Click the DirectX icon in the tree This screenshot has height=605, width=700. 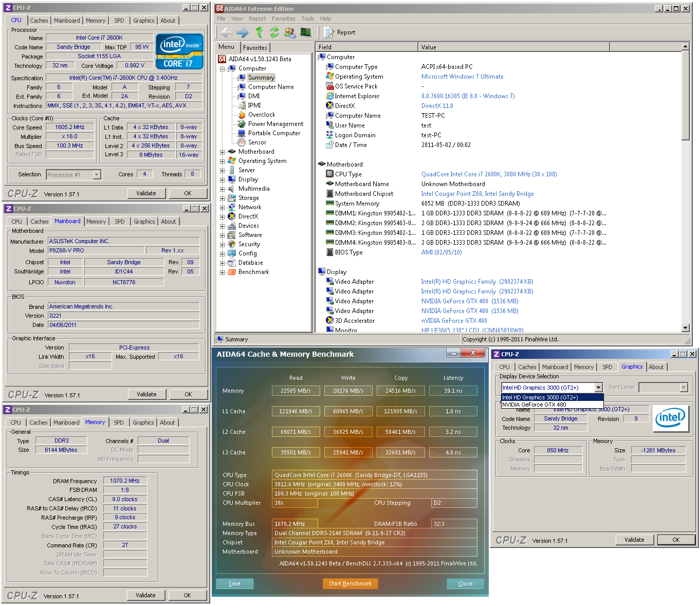click(232, 216)
